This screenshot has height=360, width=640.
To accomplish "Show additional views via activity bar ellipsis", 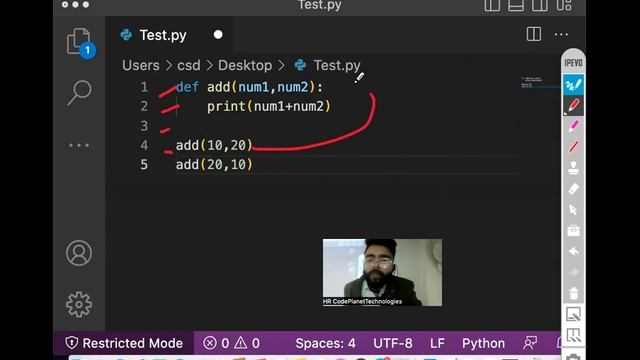I will [x=79, y=145].
